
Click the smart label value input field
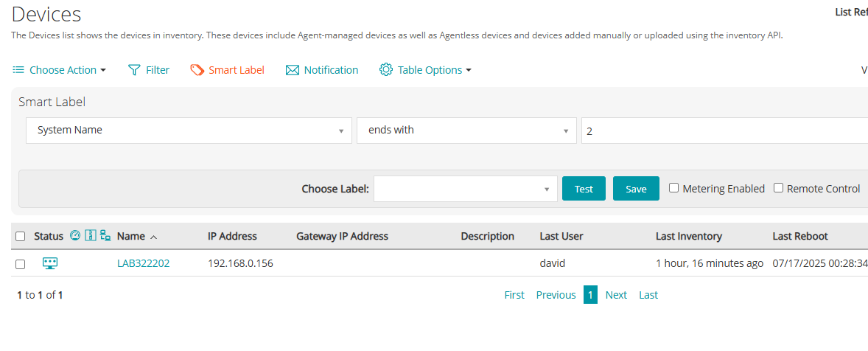point(722,131)
